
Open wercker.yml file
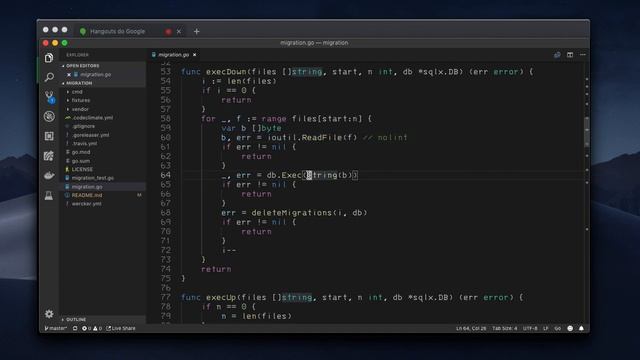(x=87, y=204)
